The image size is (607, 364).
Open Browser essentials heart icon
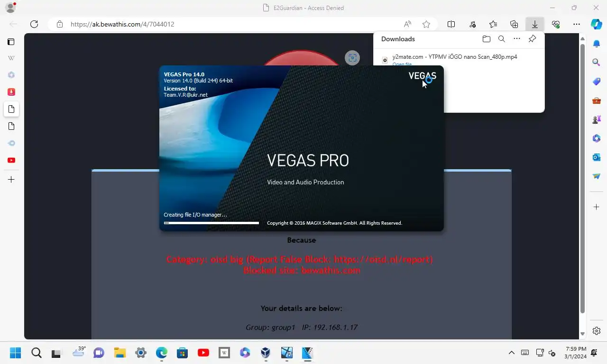(x=556, y=24)
